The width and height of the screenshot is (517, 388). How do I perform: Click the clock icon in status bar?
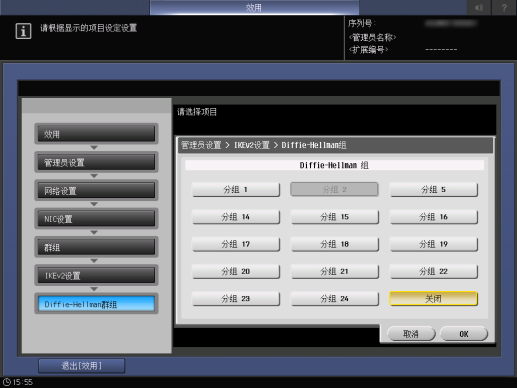point(7,382)
